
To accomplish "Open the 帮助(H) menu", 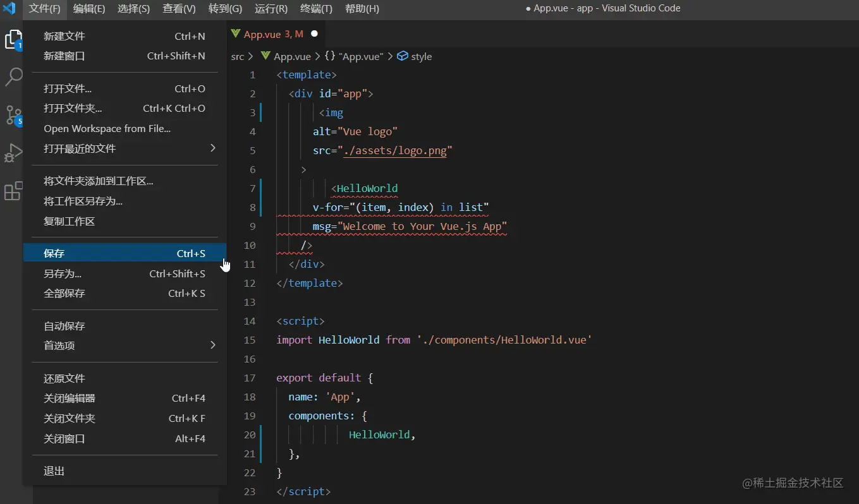I will pyautogui.click(x=362, y=8).
